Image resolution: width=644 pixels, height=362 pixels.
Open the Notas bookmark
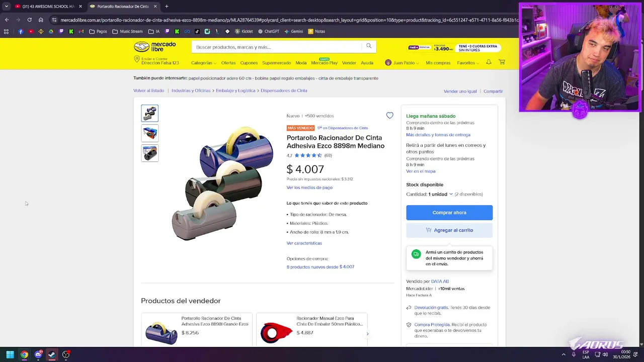316,31
